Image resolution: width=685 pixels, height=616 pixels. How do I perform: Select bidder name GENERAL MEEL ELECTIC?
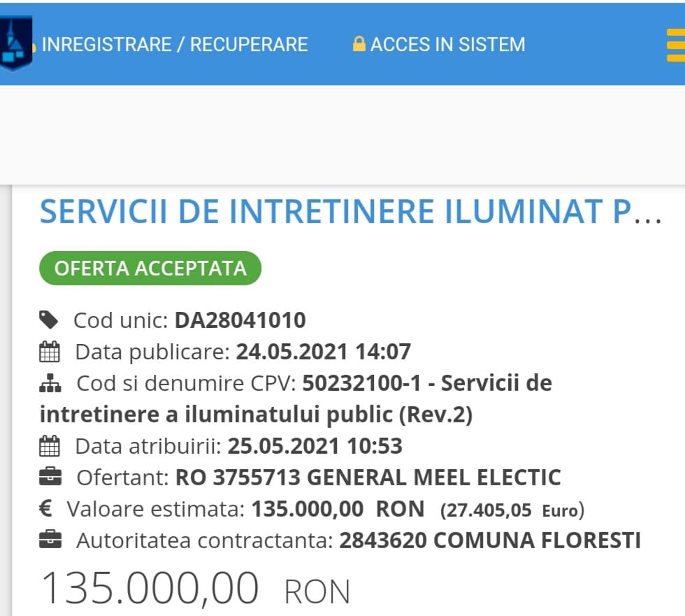click(x=434, y=478)
